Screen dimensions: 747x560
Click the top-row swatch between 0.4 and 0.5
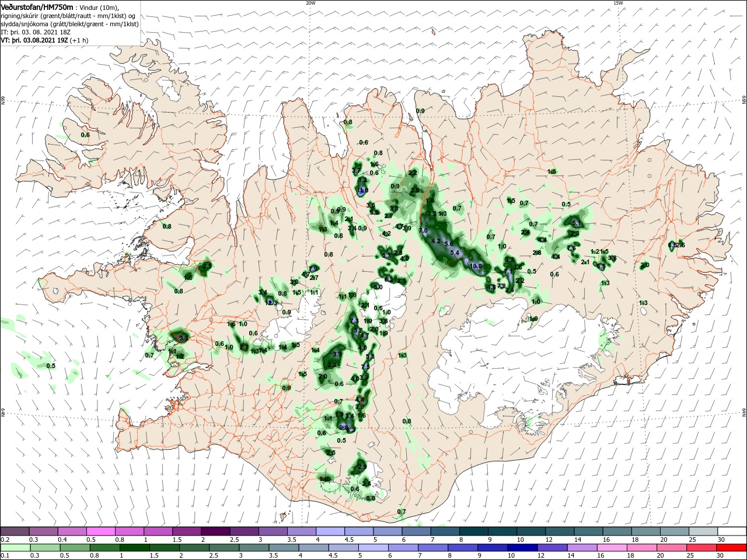(x=72, y=531)
